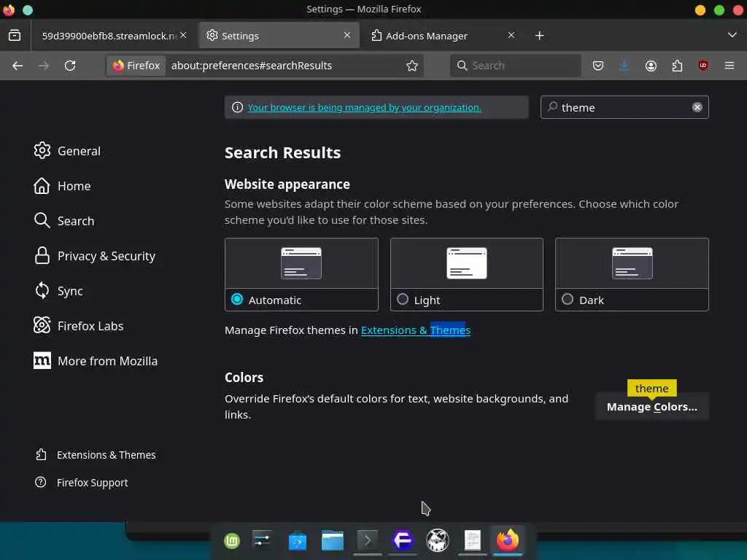Open Firefox Labs category
Image resolution: width=747 pixels, height=560 pixels.
[x=79, y=326]
